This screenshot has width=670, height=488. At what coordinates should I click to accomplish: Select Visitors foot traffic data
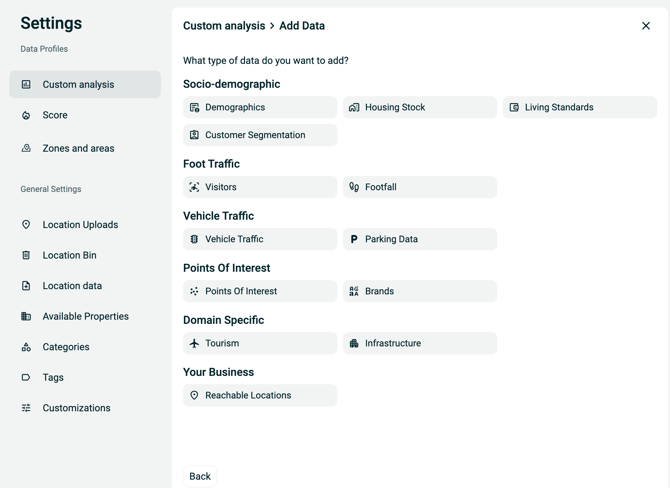[260, 187]
